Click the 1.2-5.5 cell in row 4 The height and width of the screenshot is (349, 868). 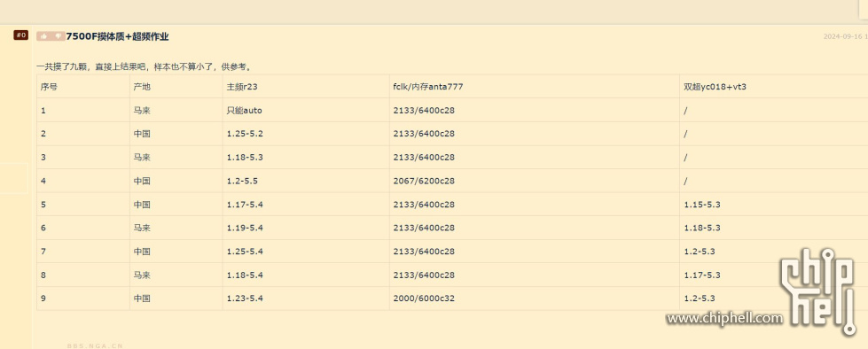tap(306, 181)
